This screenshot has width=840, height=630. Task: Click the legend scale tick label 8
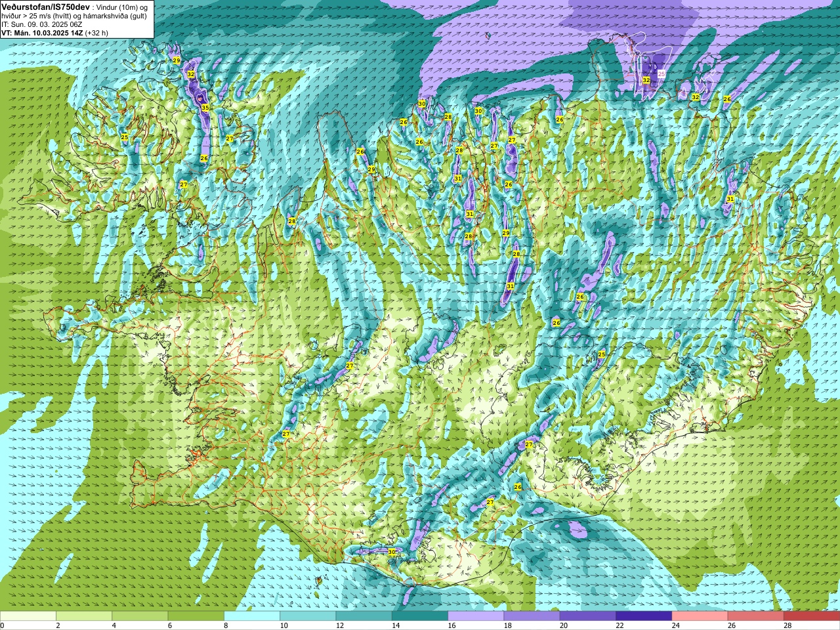[x=226, y=625]
